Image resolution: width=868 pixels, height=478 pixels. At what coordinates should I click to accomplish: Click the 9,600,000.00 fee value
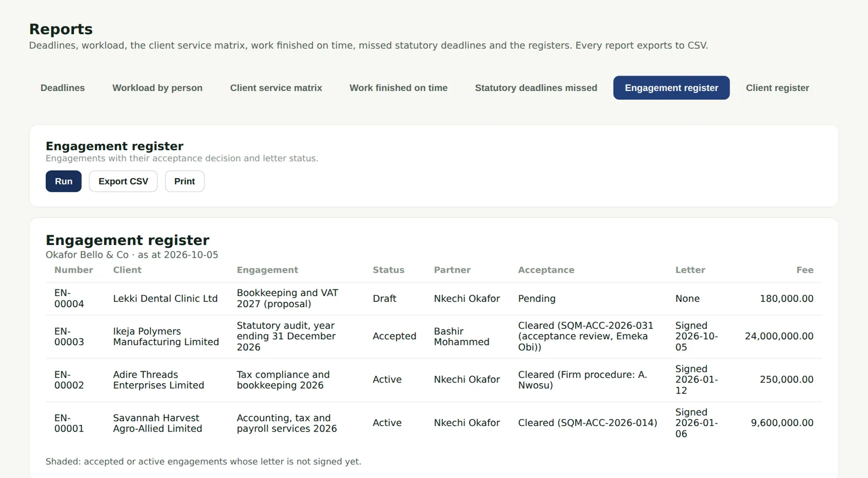[x=782, y=423]
